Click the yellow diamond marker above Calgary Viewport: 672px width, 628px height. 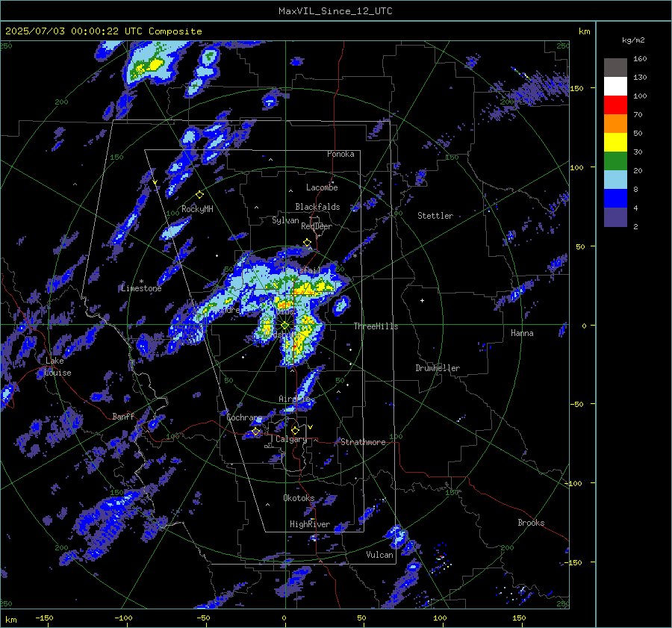click(x=295, y=430)
